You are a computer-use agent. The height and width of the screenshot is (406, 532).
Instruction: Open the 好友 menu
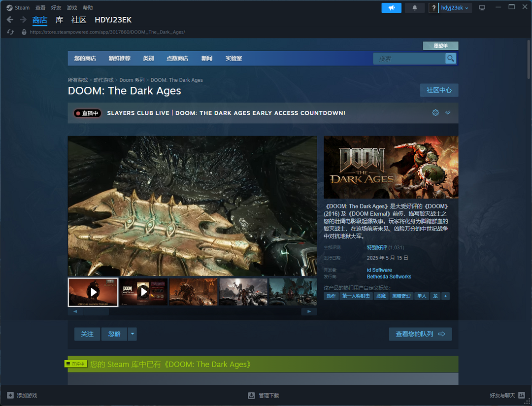tap(56, 8)
